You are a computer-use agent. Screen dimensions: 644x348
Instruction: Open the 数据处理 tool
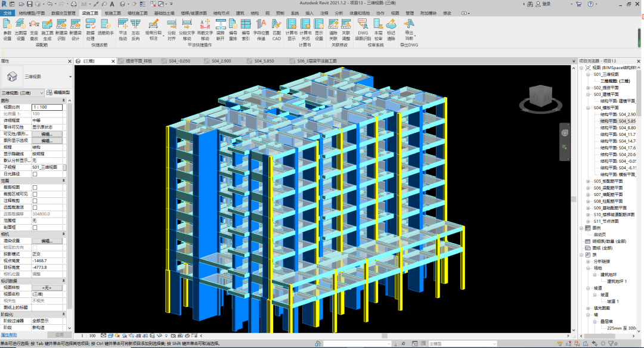coord(91,29)
